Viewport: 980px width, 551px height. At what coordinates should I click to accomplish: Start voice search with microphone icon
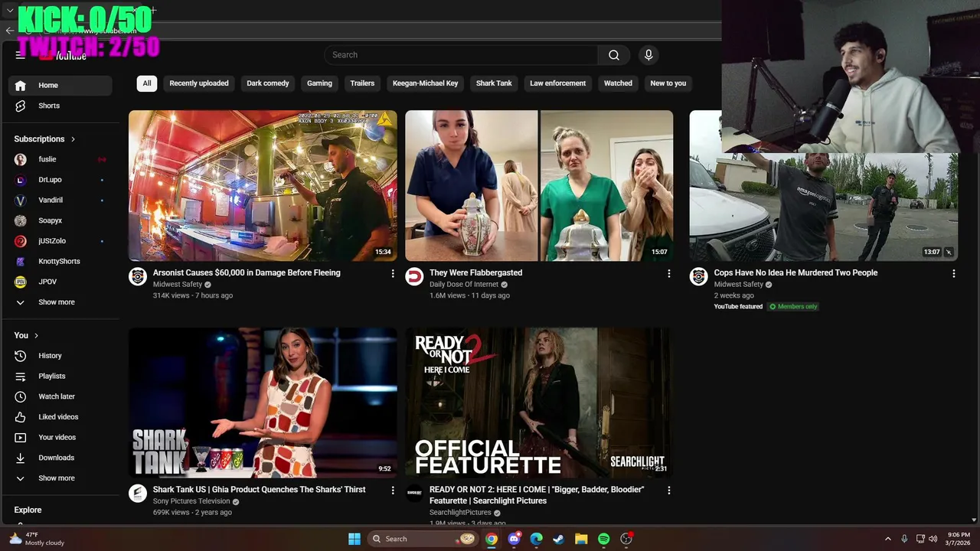(648, 55)
